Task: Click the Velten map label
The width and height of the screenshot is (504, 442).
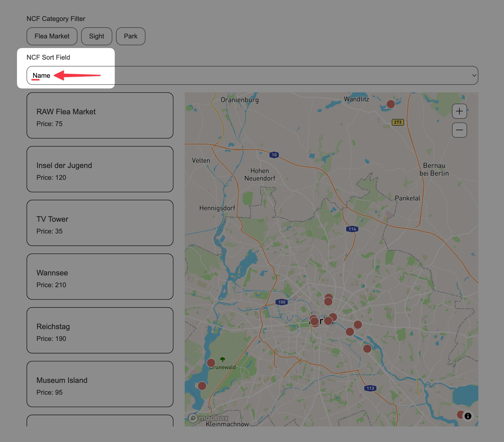Action: pos(201,161)
